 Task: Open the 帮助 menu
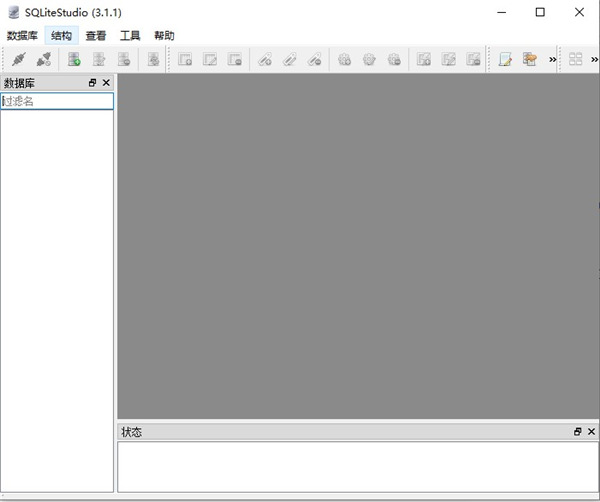coord(165,36)
